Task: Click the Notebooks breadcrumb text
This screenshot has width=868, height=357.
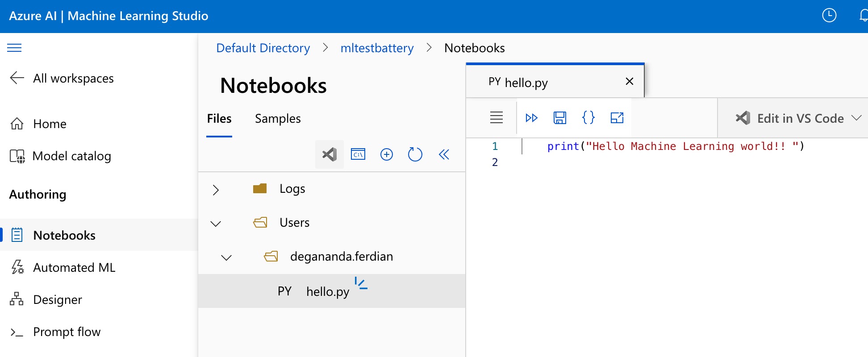Action: pyautogui.click(x=474, y=48)
